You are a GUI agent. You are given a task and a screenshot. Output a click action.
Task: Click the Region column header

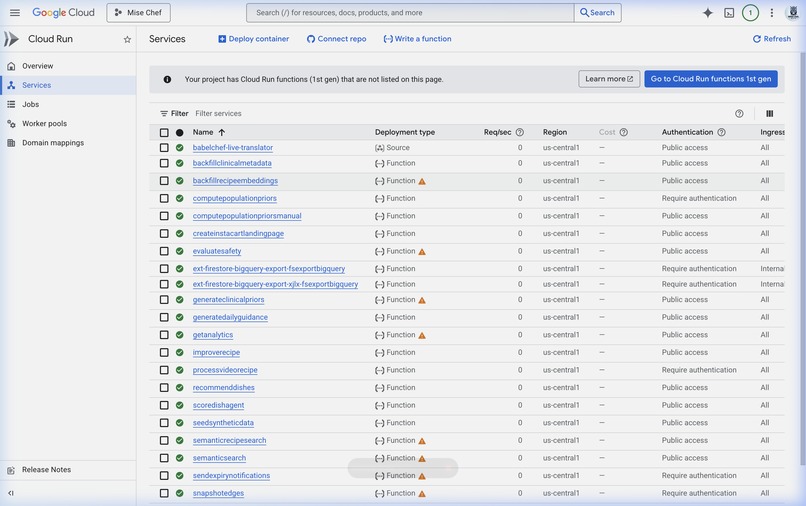pyautogui.click(x=555, y=132)
